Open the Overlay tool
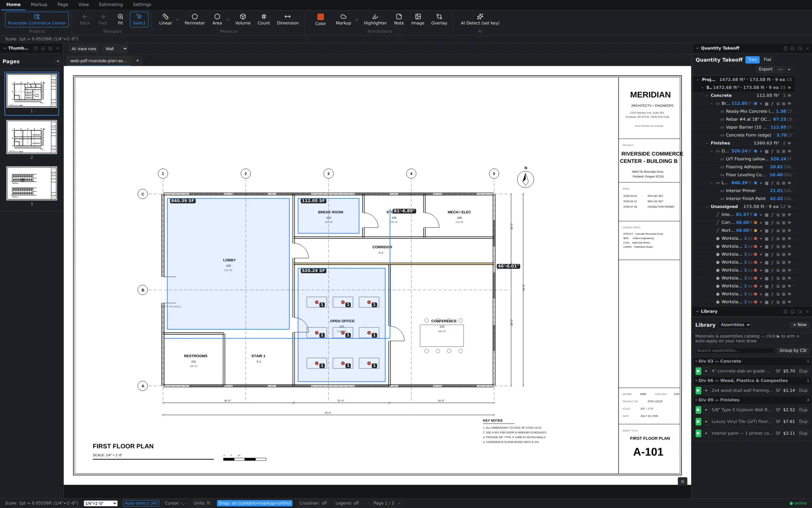Screen dimensions: 812x508 [x=439, y=19]
